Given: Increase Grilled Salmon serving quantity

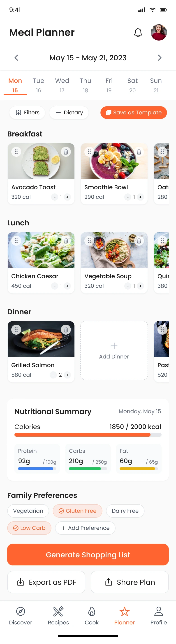Looking at the screenshot, I should coord(67,375).
